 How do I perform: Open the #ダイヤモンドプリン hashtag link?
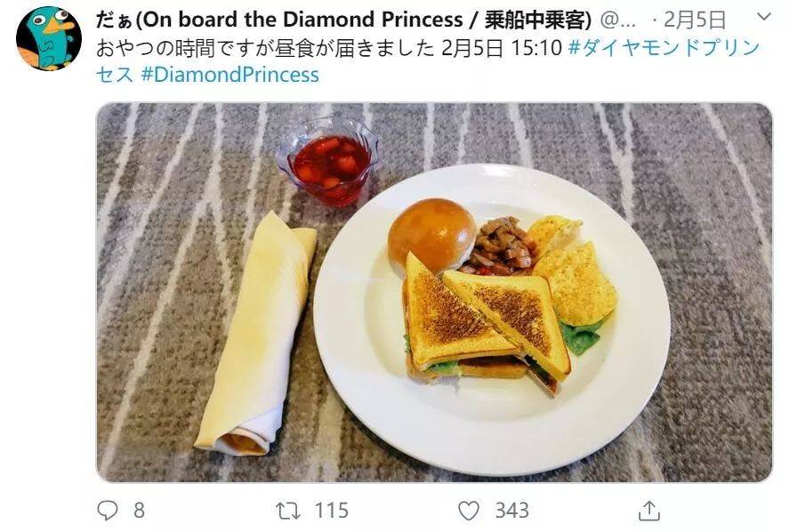[x=664, y=48]
